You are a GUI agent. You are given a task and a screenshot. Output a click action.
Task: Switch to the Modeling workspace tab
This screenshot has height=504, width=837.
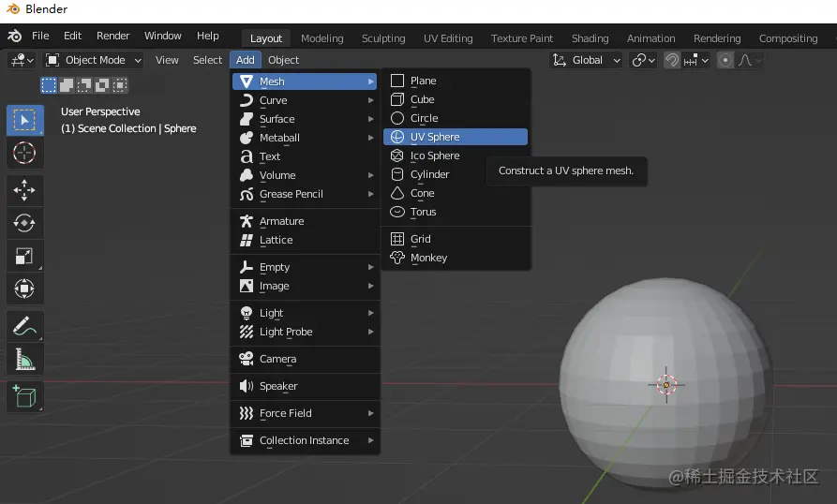[x=321, y=38]
